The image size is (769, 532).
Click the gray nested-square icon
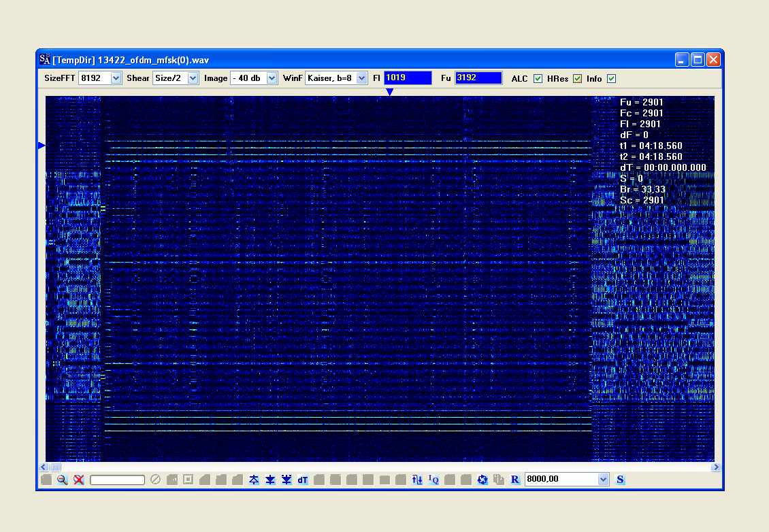point(189,480)
